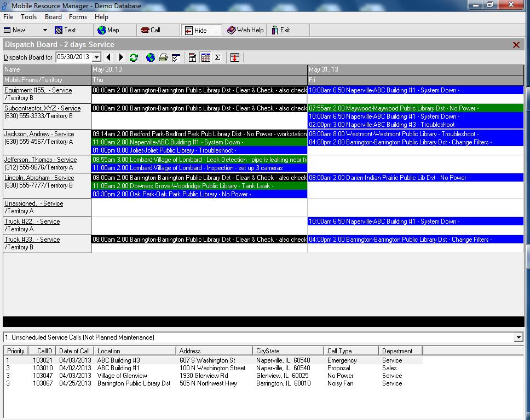This screenshot has height=420, width=530.
Task: Sort by Location column header
Action: click(x=135, y=351)
